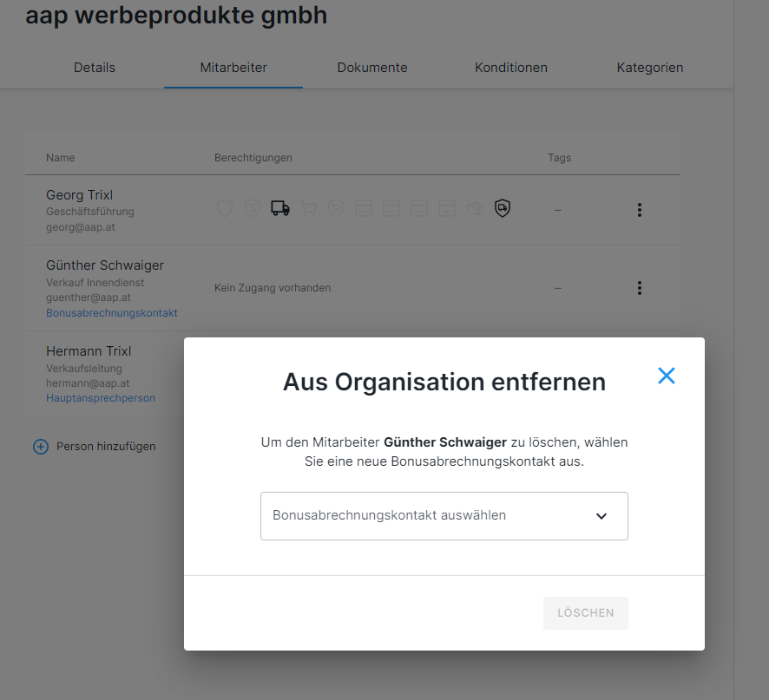The image size is (769, 700).
Task: Close the Aus Organisation entfernen dialog
Action: pyautogui.click(x=666, y=376)
